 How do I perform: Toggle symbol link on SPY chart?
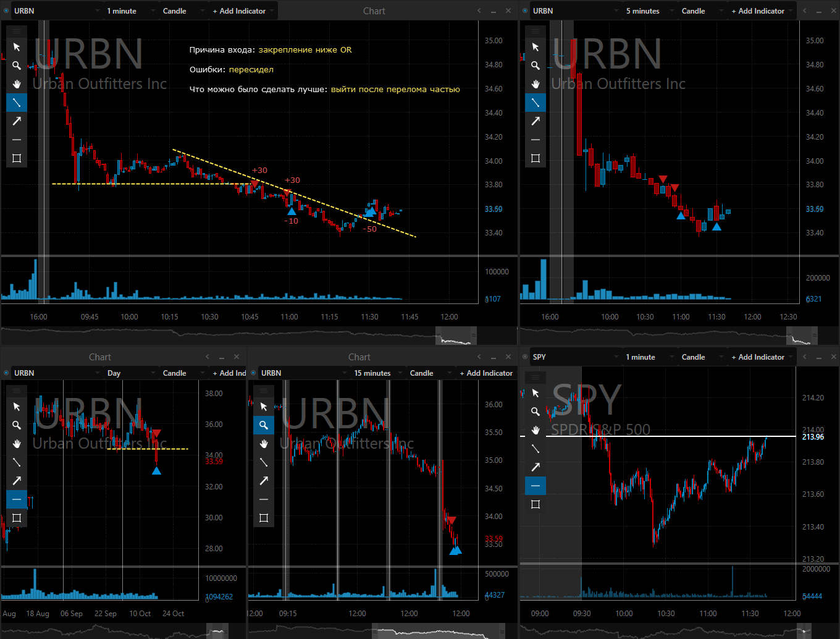tap(526, 357)
